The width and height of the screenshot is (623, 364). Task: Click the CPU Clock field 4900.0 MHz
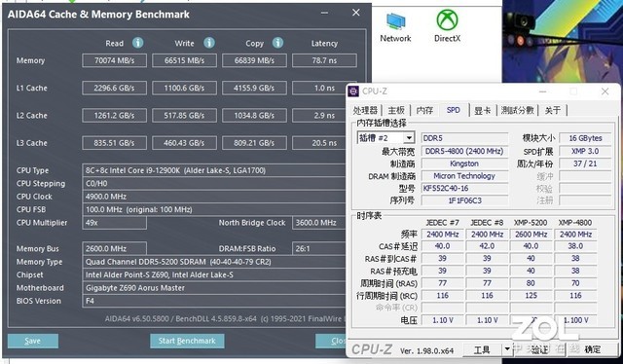pos(214,197)
